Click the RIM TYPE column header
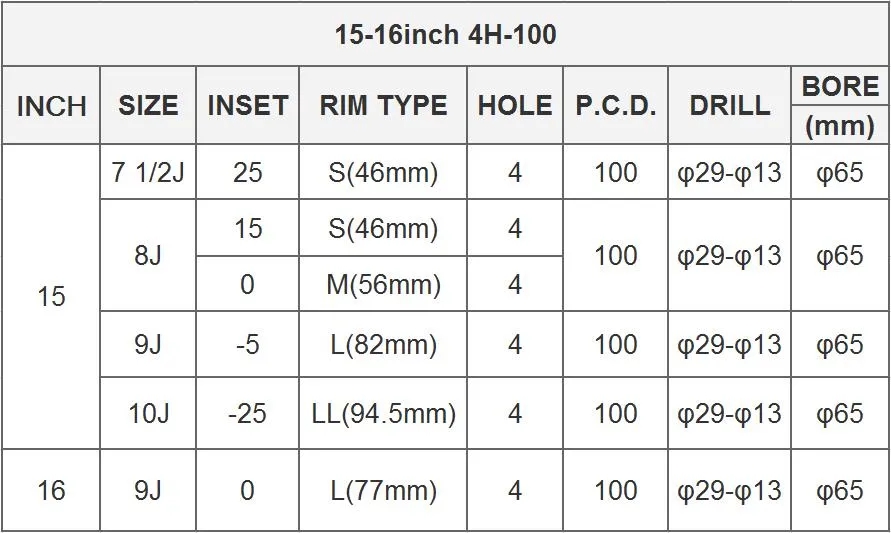The height and width of the screenshot is (533, 891). pyautogui.click(x=383, y=106)
